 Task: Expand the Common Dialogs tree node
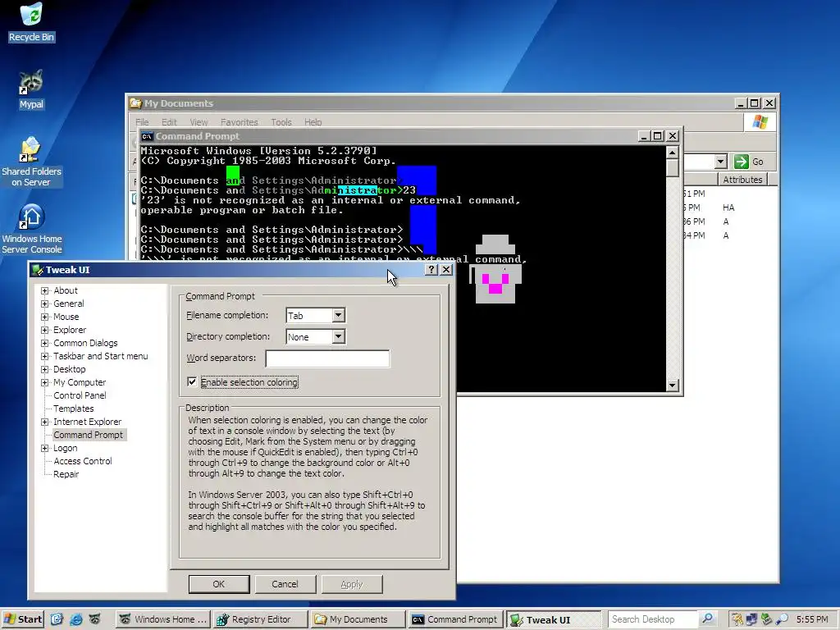(45, 343)
